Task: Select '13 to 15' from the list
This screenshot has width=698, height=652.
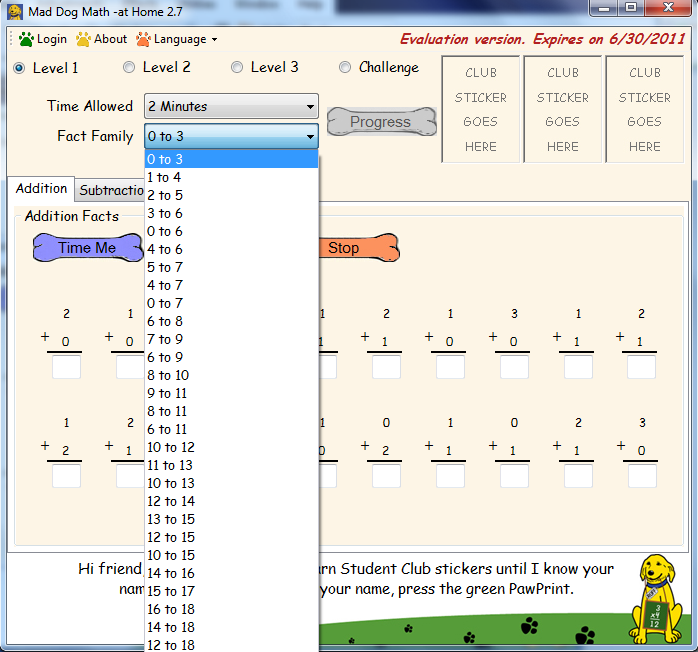Action: point(231,519)
